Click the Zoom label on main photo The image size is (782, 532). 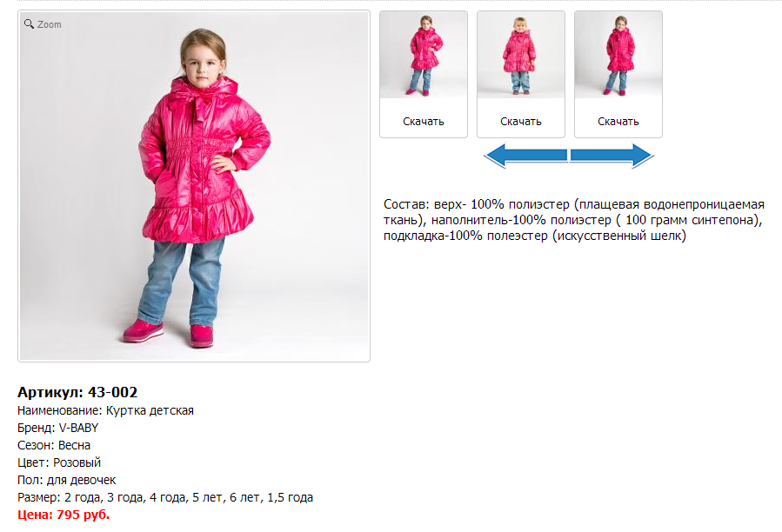point(50,24)
